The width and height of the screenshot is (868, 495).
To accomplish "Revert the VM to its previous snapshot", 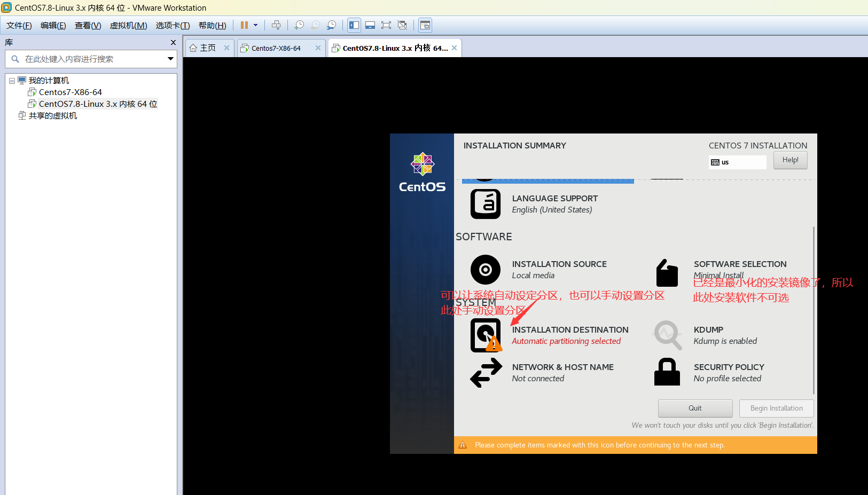I will [x=316, y=25].
